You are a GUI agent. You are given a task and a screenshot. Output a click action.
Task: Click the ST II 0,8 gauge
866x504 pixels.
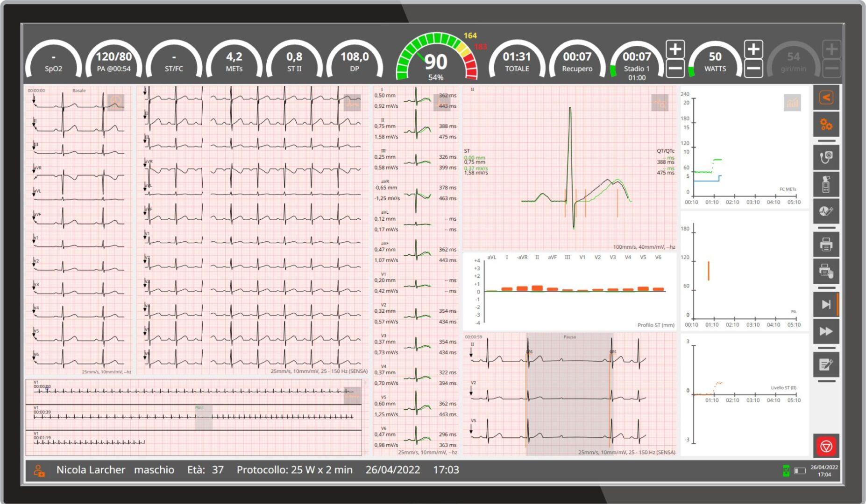click(x=294, y=60)
